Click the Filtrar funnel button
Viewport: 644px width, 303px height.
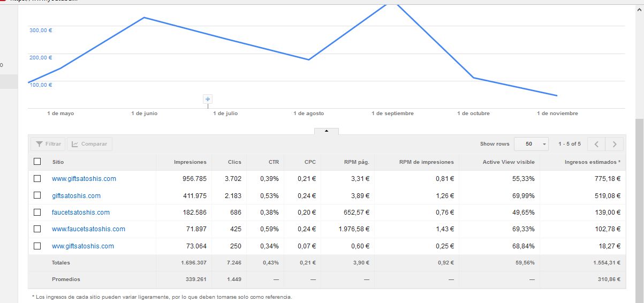click(x=48, y=144)
